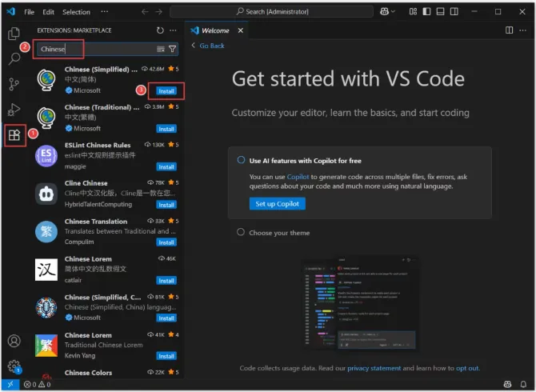536x392 pixels.
Task: Install Cline Chinese extension
Action: point(166,205)
